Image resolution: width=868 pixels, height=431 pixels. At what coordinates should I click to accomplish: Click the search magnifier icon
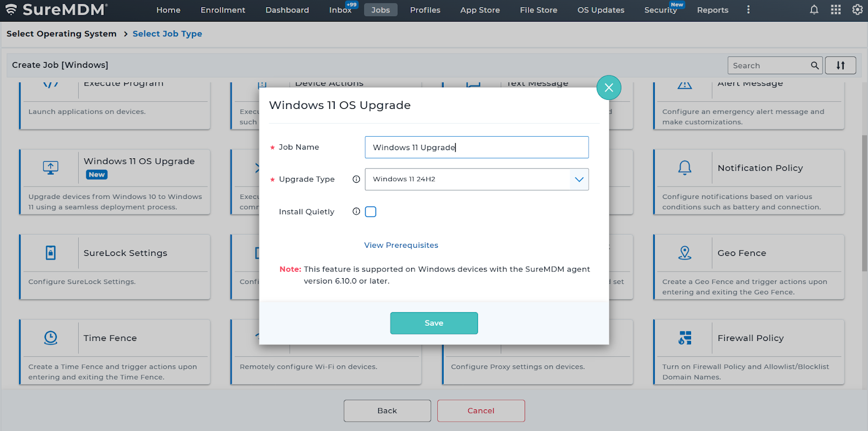point(815,66)
